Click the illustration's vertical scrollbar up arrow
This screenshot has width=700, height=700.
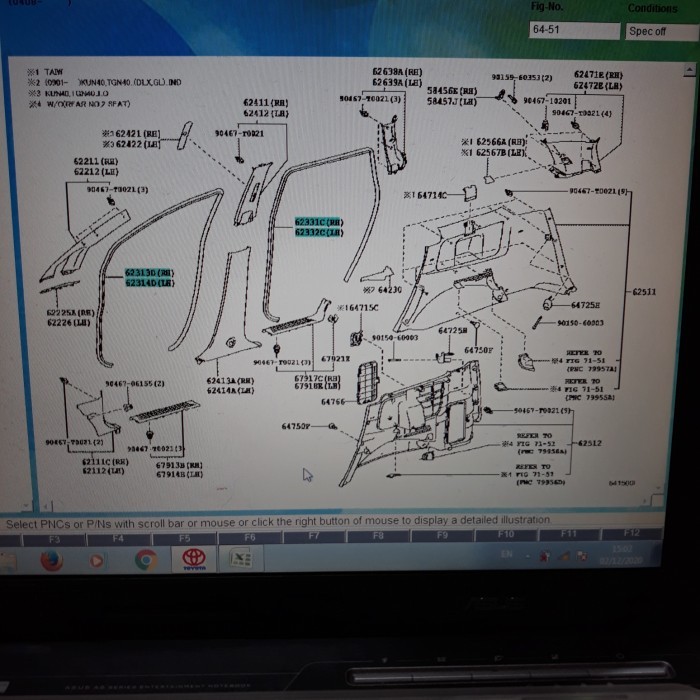[689, 70]
